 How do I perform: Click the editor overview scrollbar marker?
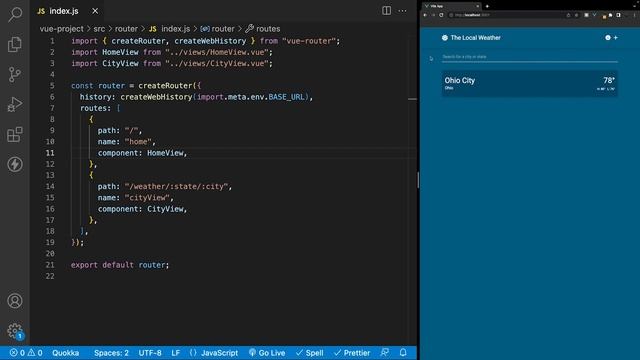(x=412, y=99)
